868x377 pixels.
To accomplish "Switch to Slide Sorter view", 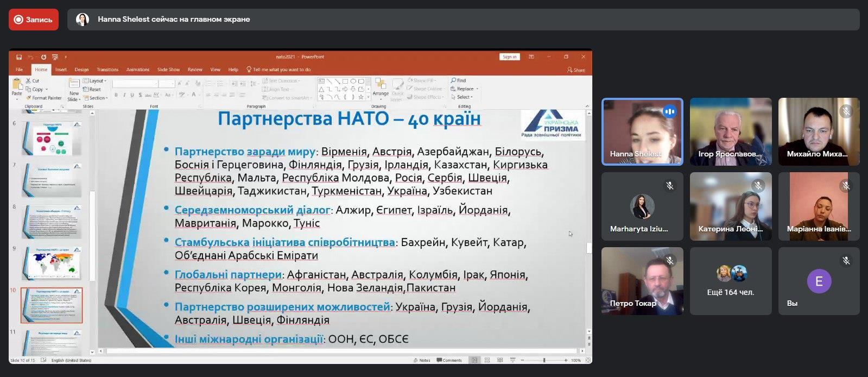I will (487, 360).
